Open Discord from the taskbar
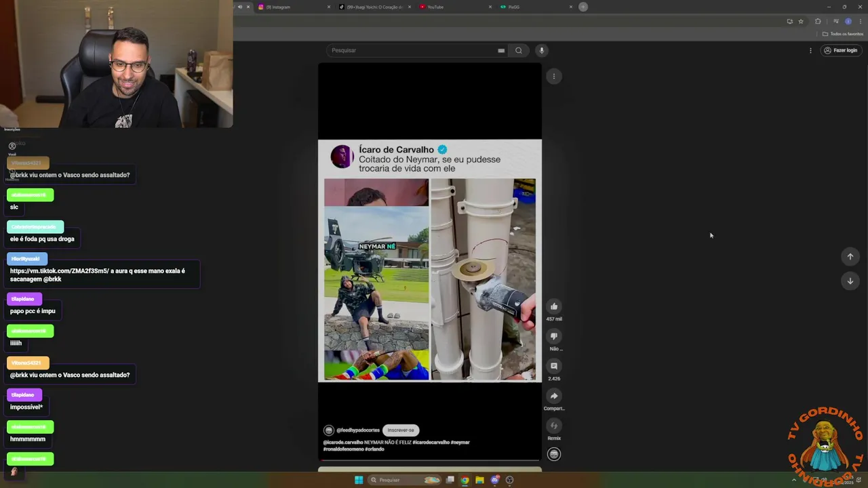This screenshot has width=868, height=488. pos(495,480)
